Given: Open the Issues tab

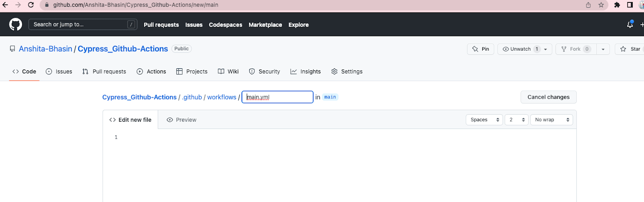Looking at the screenshot, I should pos(59,71).
